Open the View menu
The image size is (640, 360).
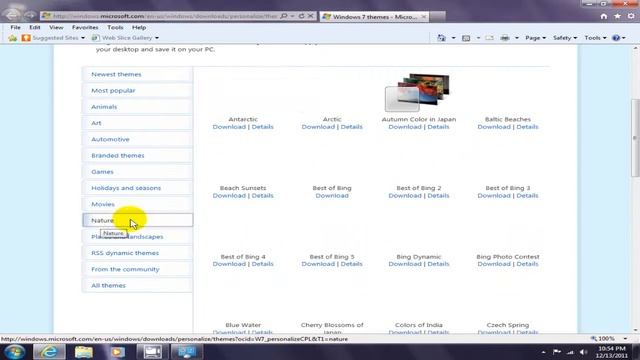pyautogui.click(x=56, y=27)
